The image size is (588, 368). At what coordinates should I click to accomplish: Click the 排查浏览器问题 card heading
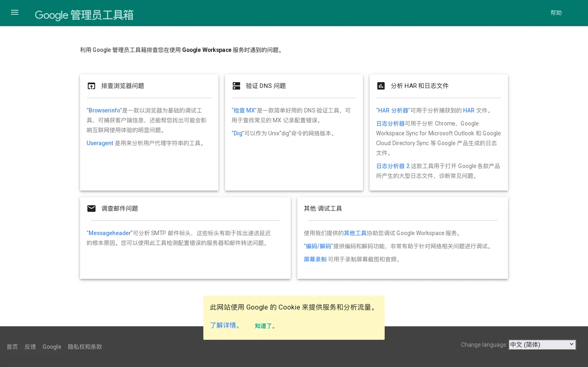(x=122, y=86)
